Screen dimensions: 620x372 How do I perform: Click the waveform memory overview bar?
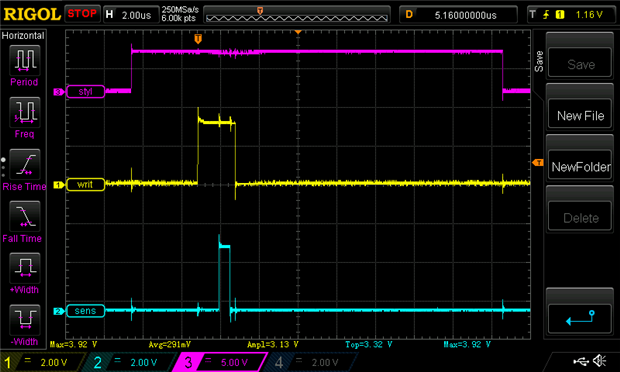297,15
